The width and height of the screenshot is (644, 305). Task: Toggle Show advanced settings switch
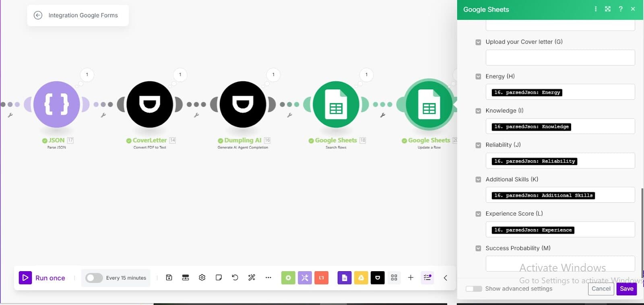point(474,289)
